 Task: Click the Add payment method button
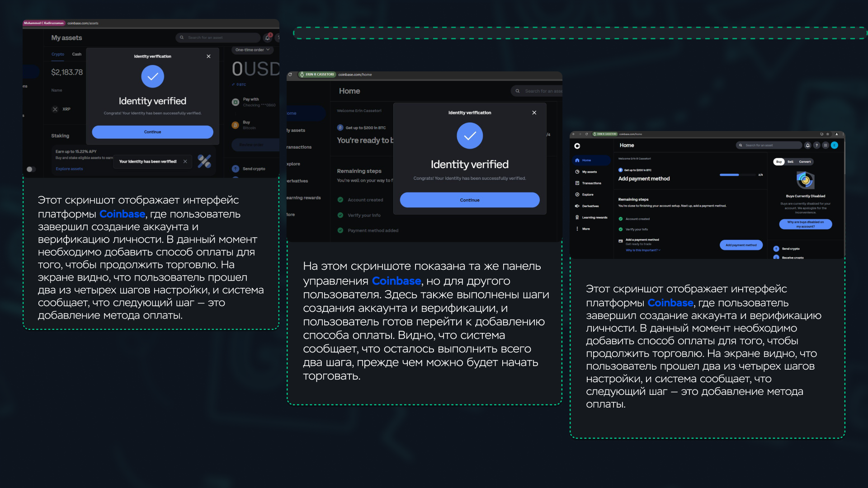[741, 245]
